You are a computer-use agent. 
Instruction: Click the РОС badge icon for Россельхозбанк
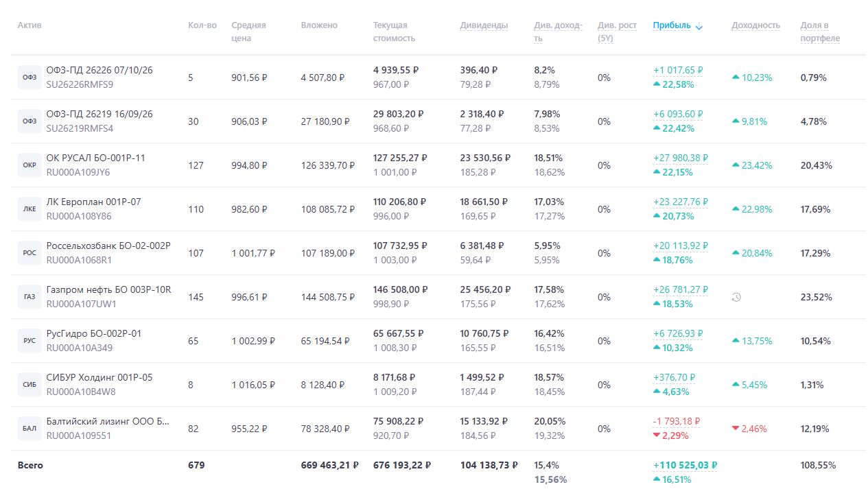(x=30, y=253)
